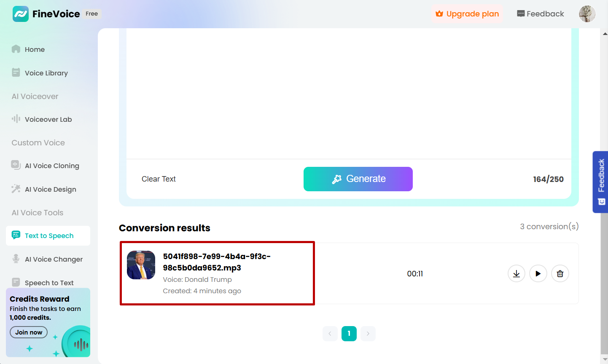Download the Donald Trump mp3 result
The height and width of the screenshot is (364, 608).
(517, 273)
